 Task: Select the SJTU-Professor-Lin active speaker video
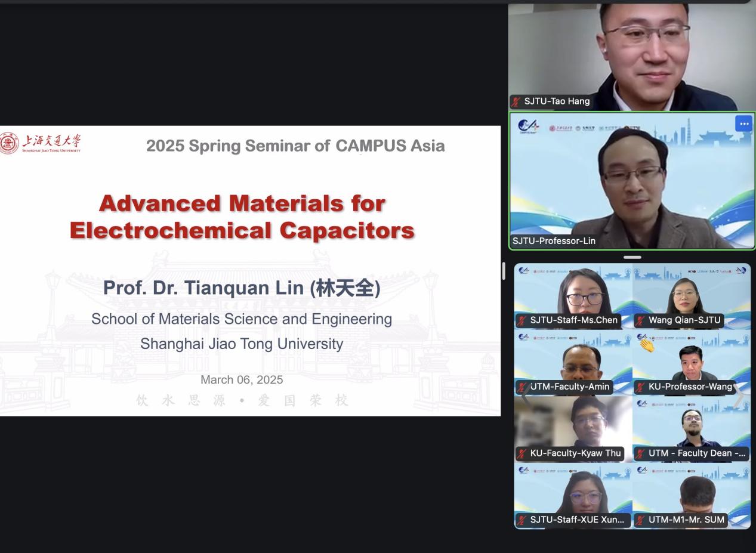click(x=631, y=179)
